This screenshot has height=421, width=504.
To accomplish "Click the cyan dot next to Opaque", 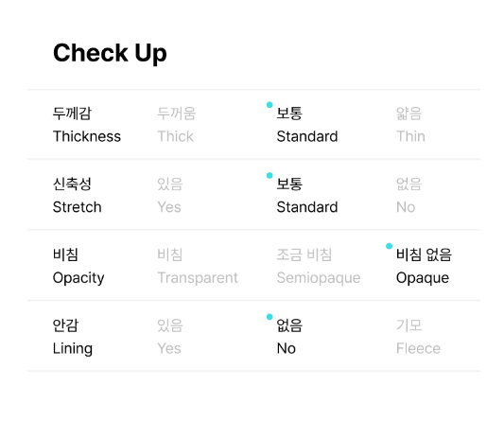I will (x=389, y=246).
